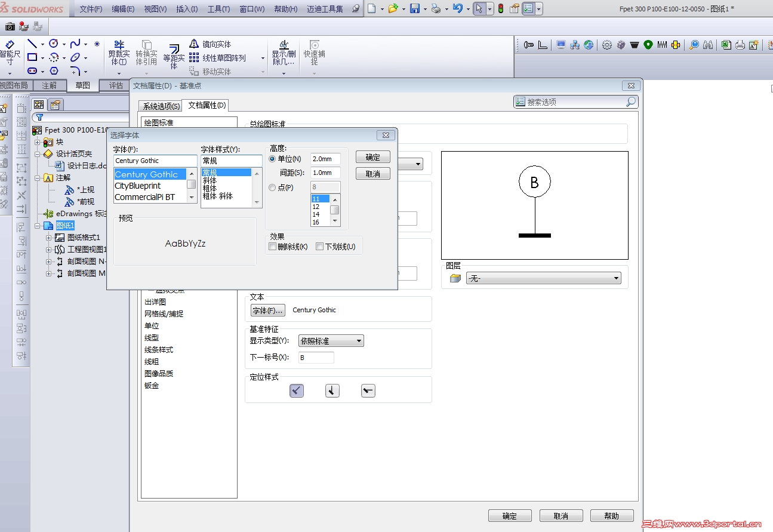
Task: Select the Line sketch tool
Action: coord(32,44)
